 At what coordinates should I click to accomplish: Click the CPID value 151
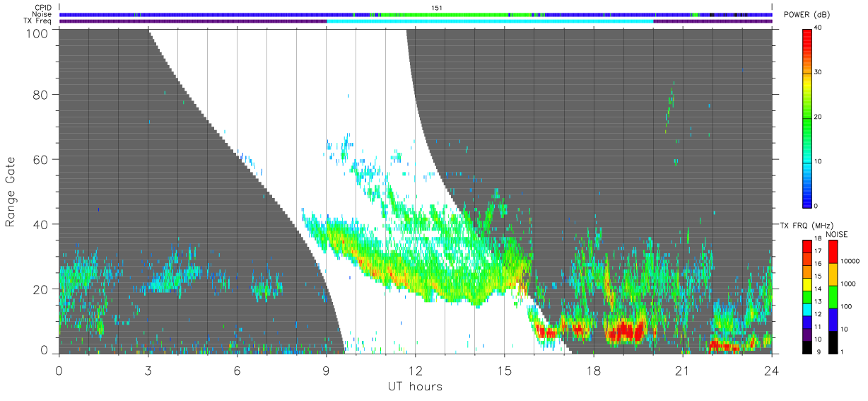(x=436, y=8)
